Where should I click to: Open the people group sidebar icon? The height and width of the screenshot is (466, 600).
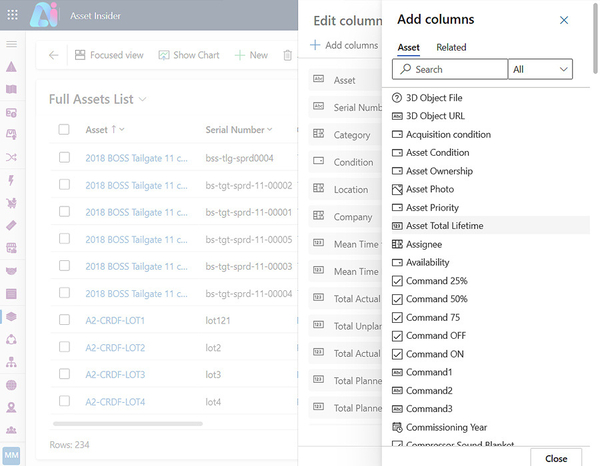11,430
